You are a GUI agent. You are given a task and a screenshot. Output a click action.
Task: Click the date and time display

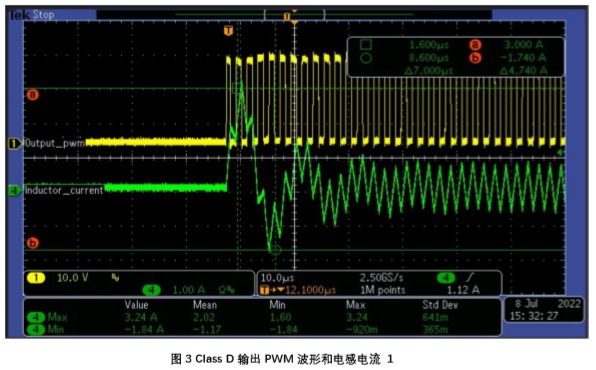point(544,310)
